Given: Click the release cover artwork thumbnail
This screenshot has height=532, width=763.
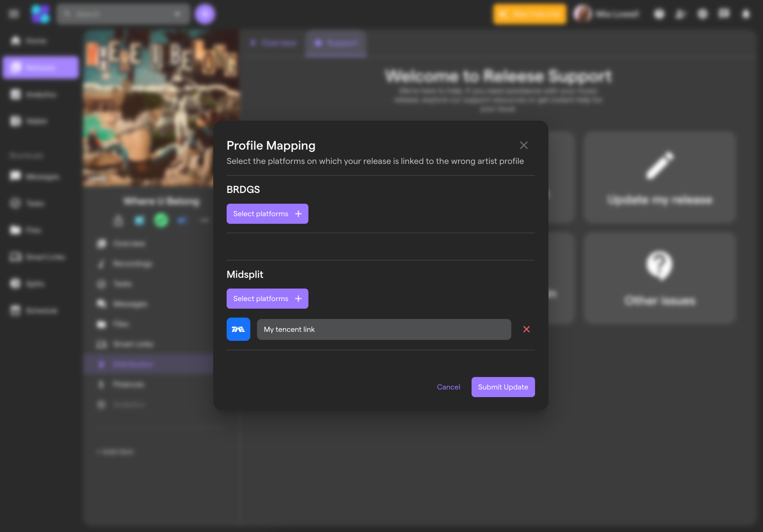Looking at the screenshot, I should pyautogui.click(x=161, y=109).
